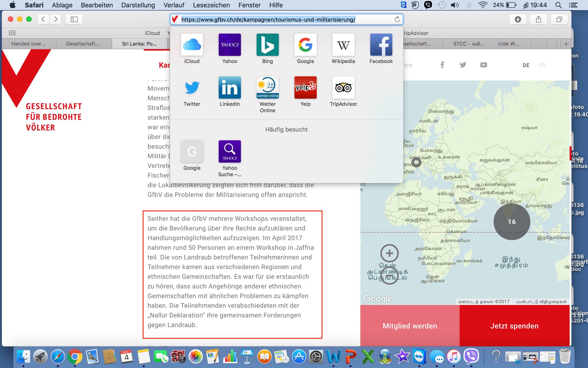Open the Apple menu
Viewport: 588px width, 368px height.
click(x=12, y=5)
